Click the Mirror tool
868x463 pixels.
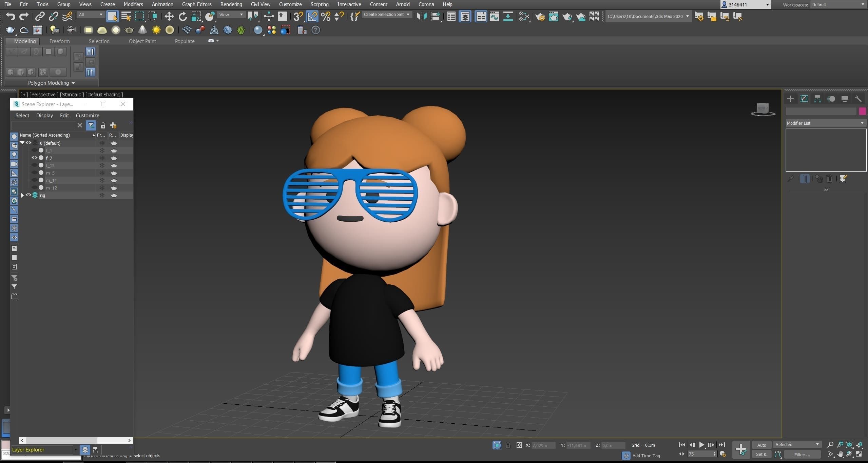tap(422, 16)
